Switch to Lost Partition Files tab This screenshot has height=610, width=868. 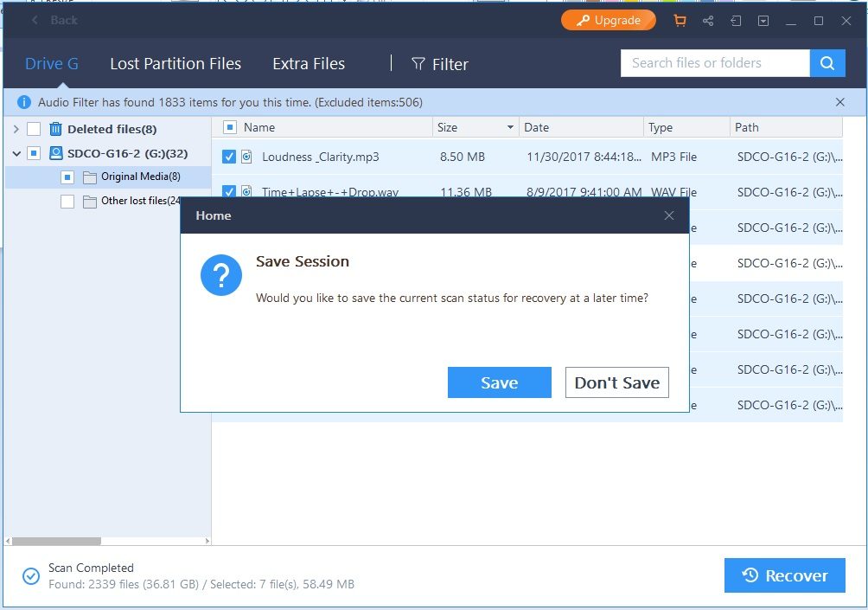176,64
